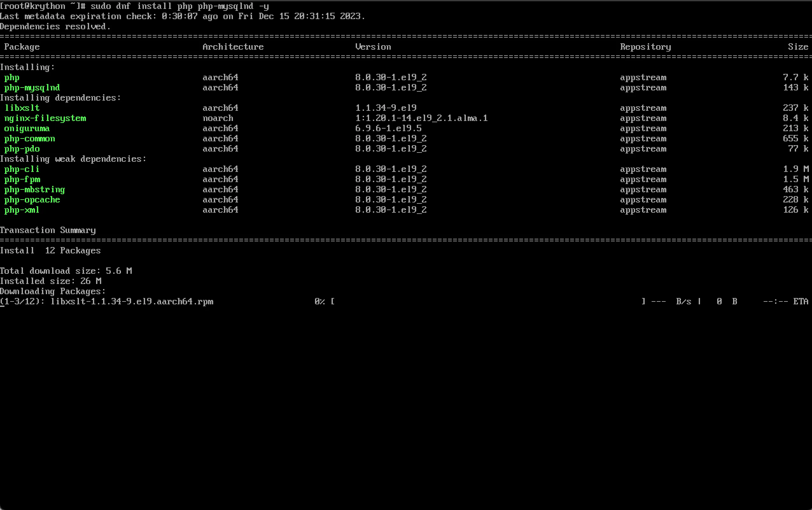The width and height of the screenshot is (812, 510).
Task: Click the '655 k' size value
Action: point(795,138)
